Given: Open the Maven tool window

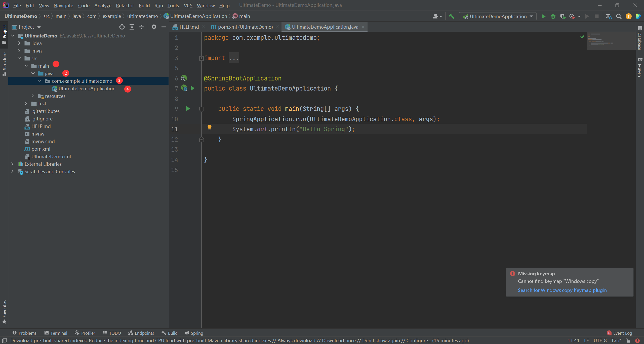Looking at the screenshot, I should 640,67.
